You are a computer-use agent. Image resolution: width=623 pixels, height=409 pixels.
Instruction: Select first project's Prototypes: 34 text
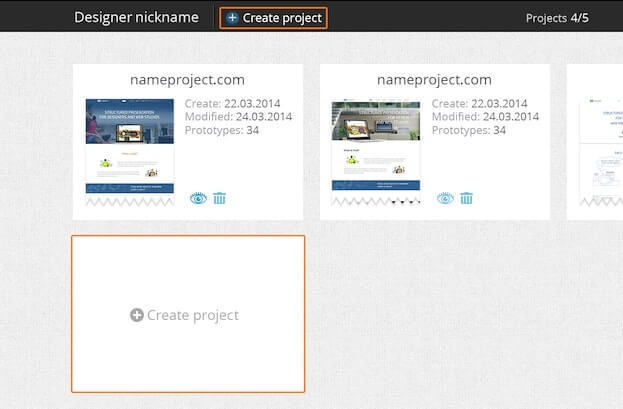pos(222,130)
